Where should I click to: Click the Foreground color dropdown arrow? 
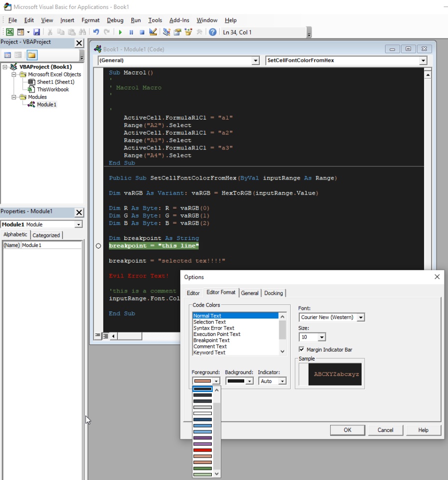(x=216, y=381)
